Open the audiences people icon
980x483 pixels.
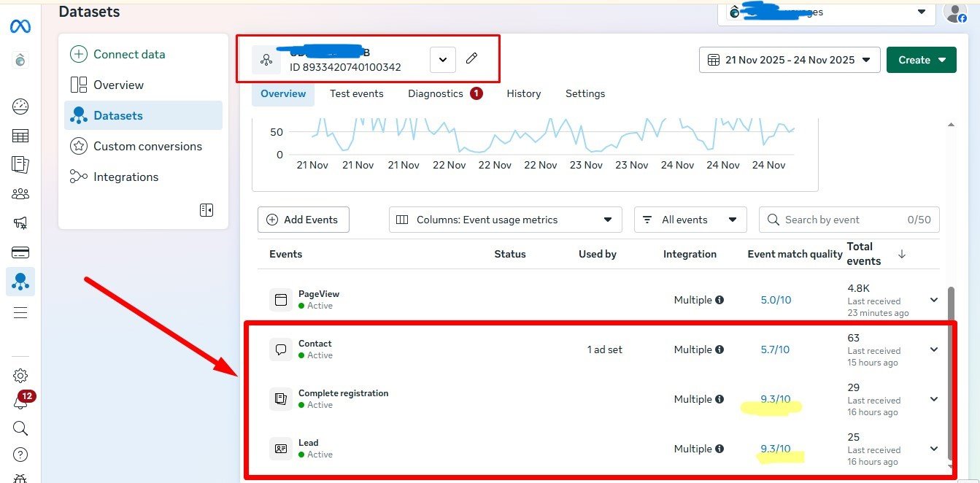(x=20, y=194)
